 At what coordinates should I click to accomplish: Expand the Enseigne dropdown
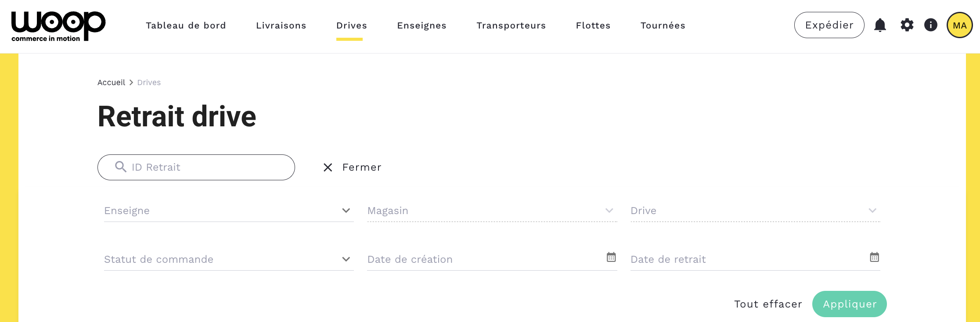(346, 211)
